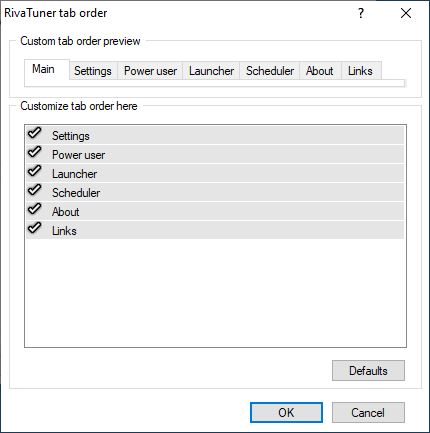Uncheck the About tab checkmark

point(34,209)
